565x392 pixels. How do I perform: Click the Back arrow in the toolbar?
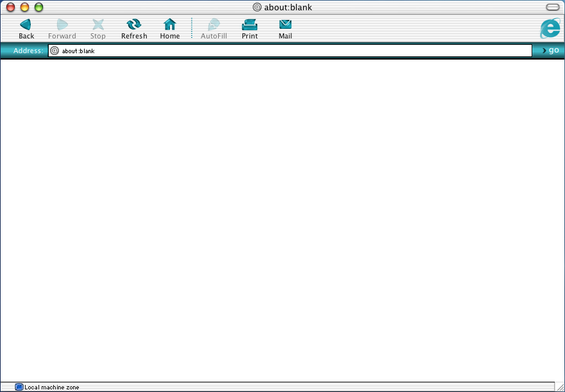tap(26, 25)
